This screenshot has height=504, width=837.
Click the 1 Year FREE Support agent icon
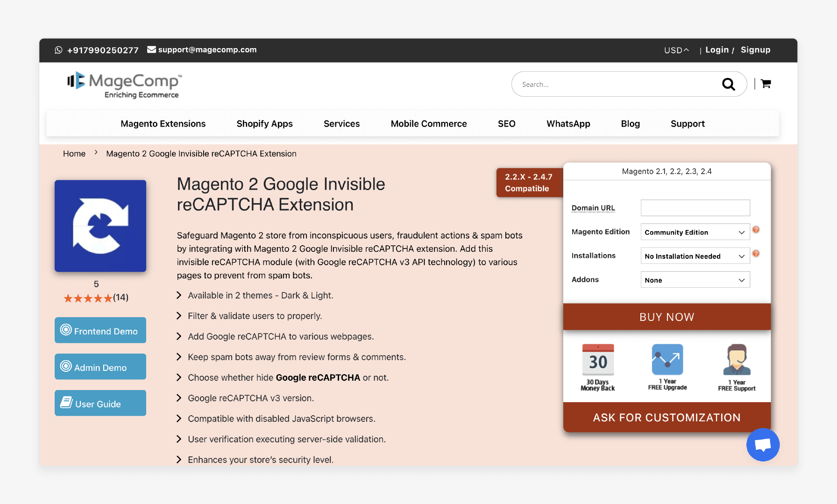click(737, 360)
